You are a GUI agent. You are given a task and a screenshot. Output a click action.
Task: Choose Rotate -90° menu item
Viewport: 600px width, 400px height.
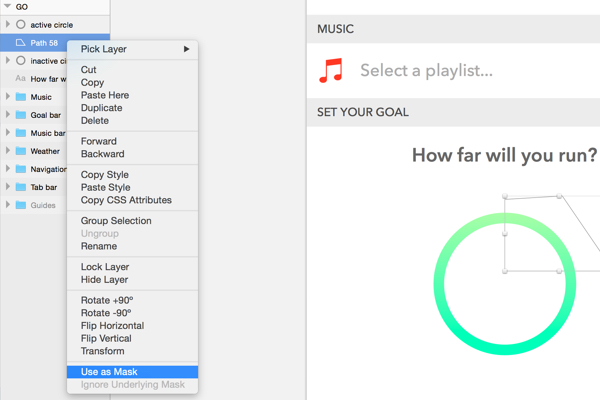coord(132,313)
